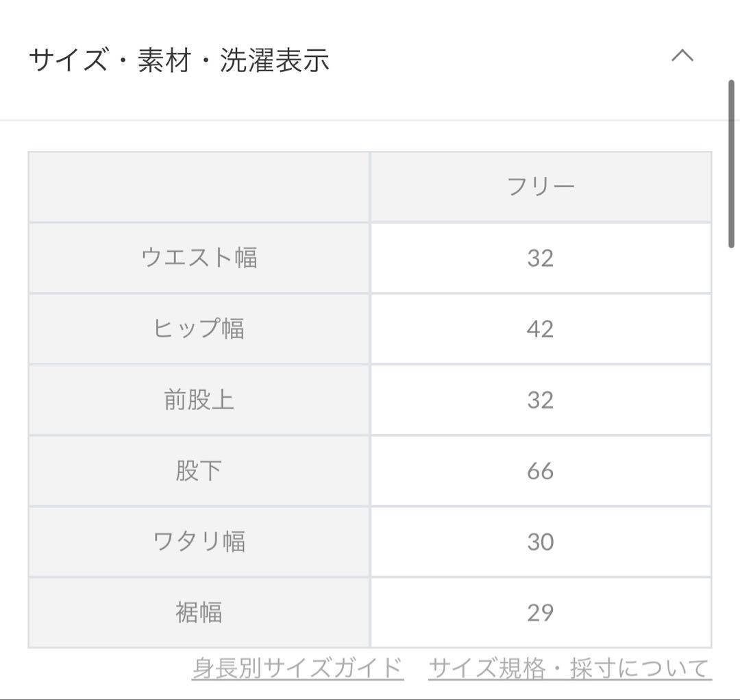Open the サイズ規格・採寸について link
This screenshot has height=700, width=740.
[569, 668]
